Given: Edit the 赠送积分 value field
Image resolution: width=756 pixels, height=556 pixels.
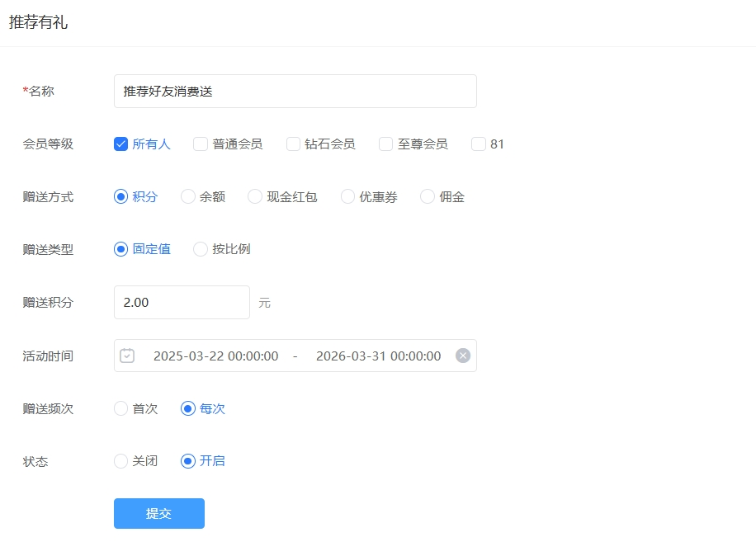Looking at the screenshot, I should 182,302.
